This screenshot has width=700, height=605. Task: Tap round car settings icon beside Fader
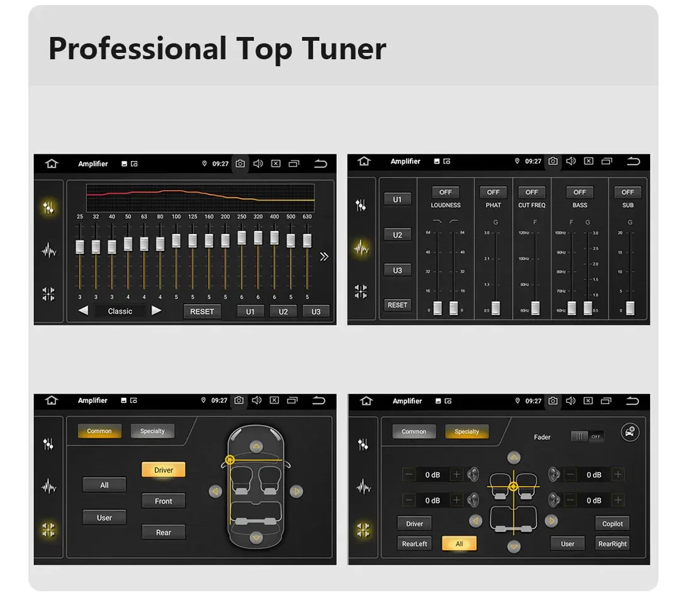pos(630,432)
